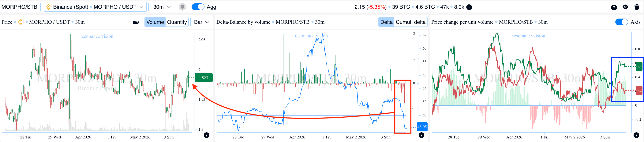This screenshot has height=142, width=644.
Task: Click the Delta/Balance by volume title
Action: (243, 22)
